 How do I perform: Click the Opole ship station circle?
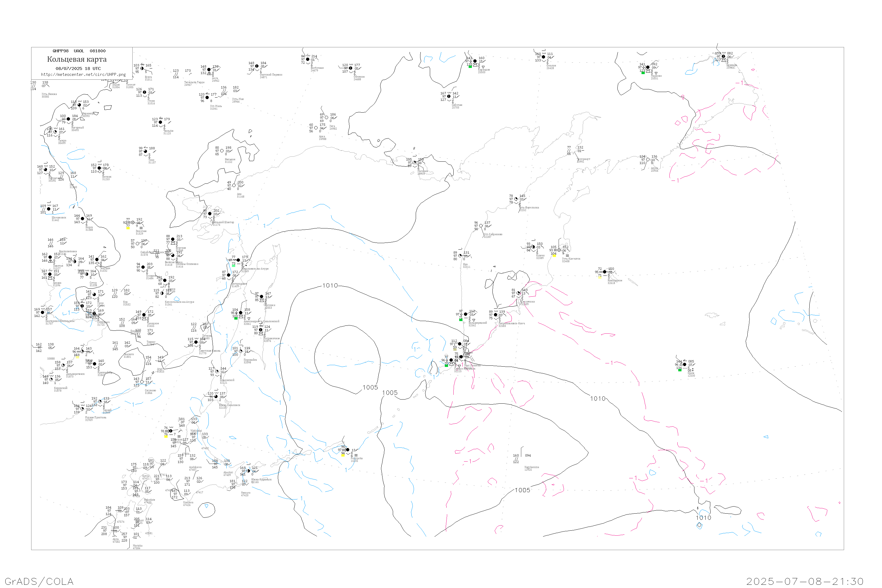point(684,365)
